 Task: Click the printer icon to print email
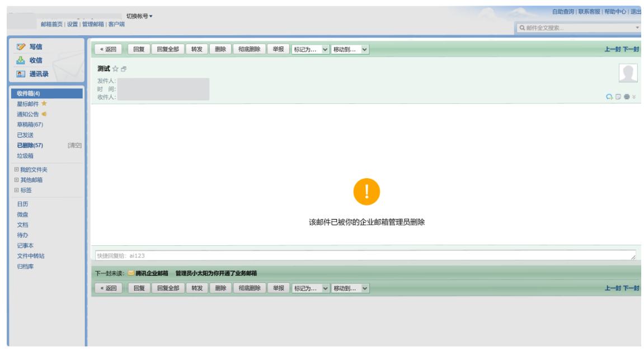point(627,97)
